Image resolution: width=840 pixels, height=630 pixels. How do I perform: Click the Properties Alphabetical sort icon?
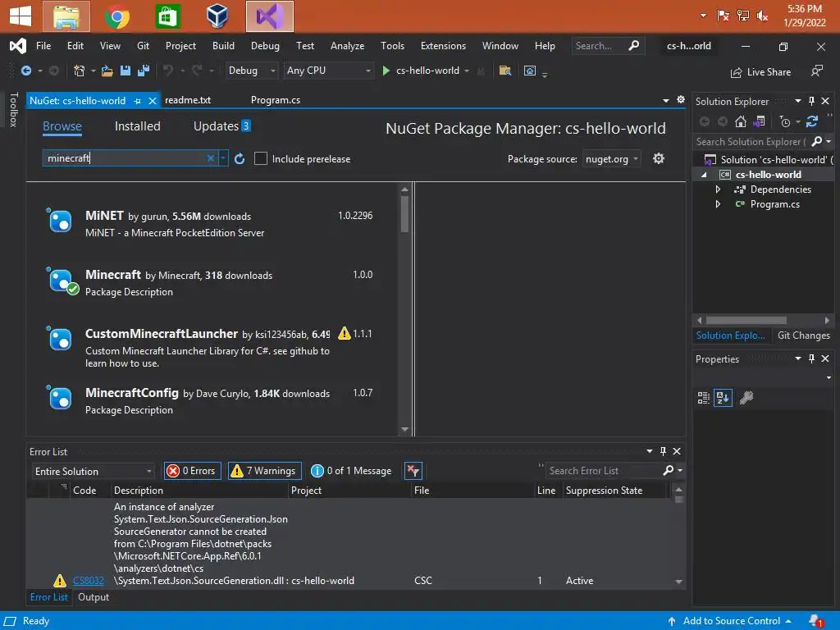click(x=723, y=398)
